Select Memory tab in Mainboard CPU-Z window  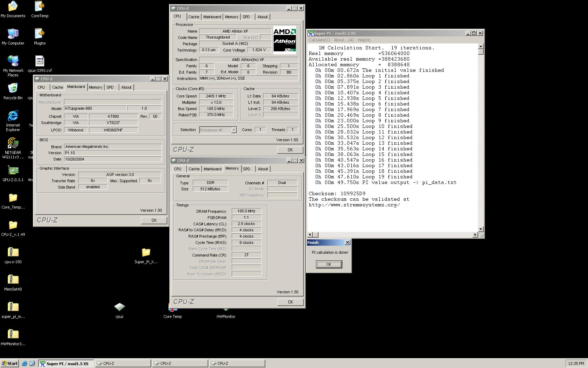[x=96, y=87]
